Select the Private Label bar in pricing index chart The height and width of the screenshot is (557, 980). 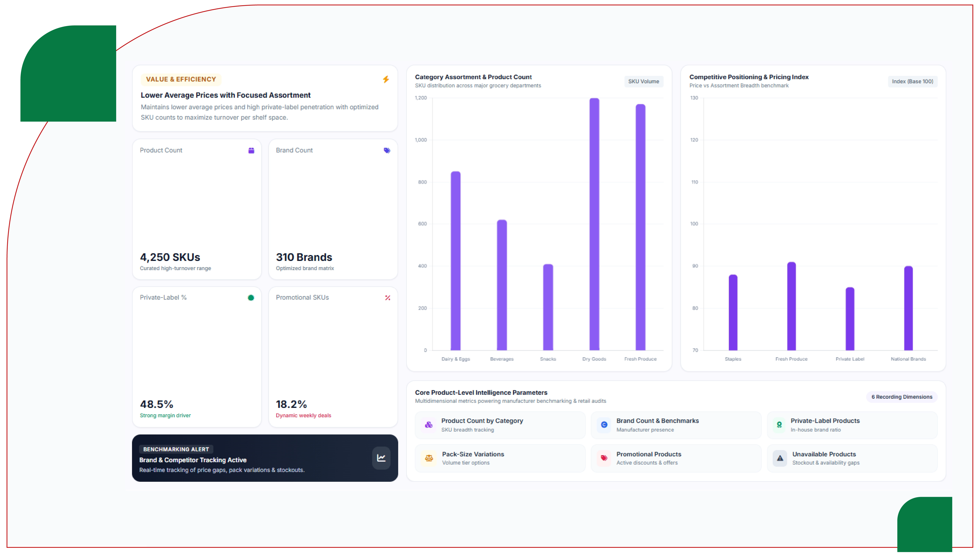click(x=850, y=319)
